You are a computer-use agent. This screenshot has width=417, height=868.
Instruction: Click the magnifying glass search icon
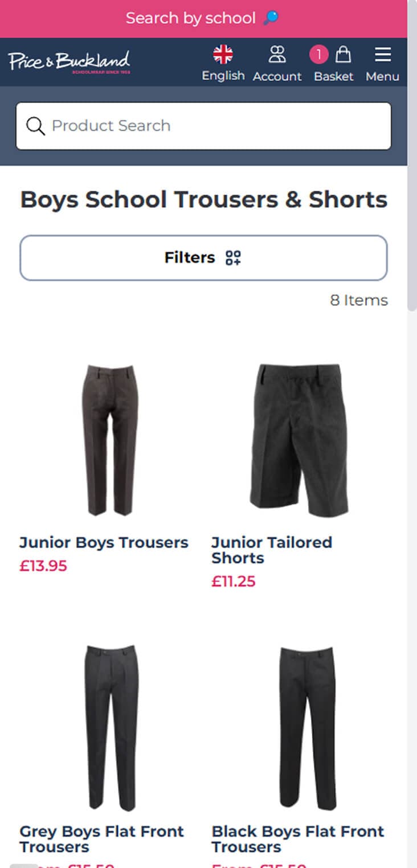[x=35, y=126]
